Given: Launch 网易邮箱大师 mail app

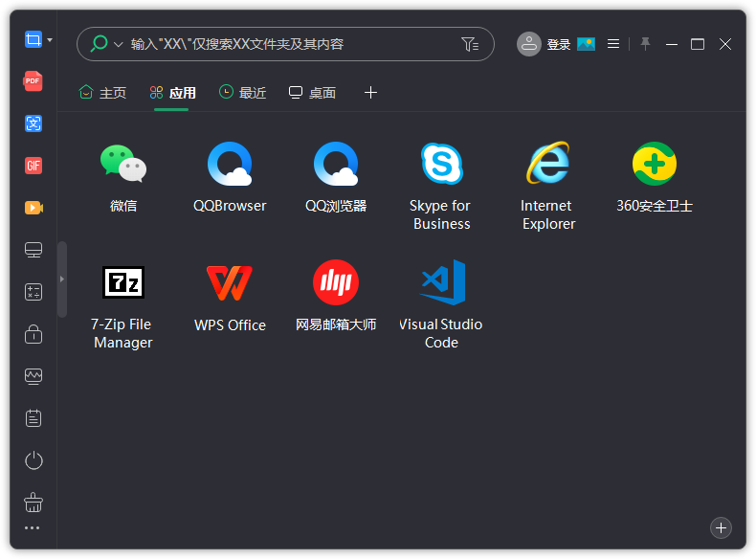Looking at the screenshot, I should tap(336, 296).
